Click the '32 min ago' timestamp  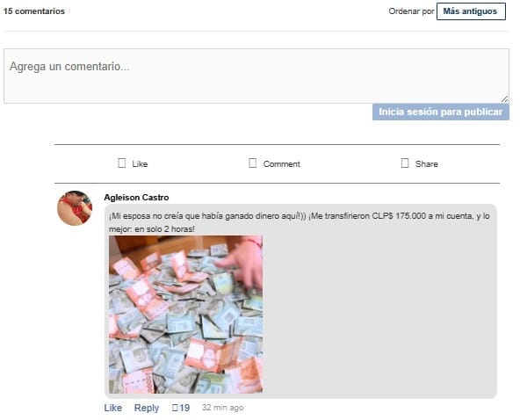tap(223, 408)
